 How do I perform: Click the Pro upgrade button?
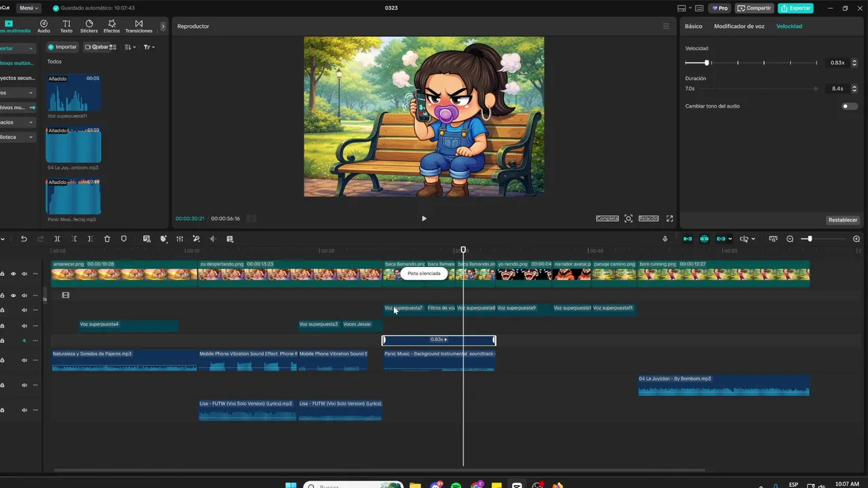click(719, 8)
